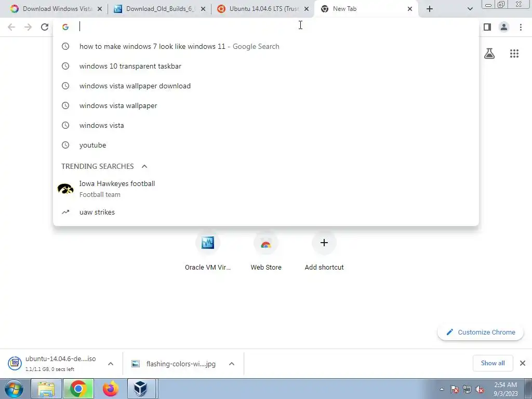Open the Chrome three-dot menu
Viewport: 532px width, 399px height.
point(521,27)
